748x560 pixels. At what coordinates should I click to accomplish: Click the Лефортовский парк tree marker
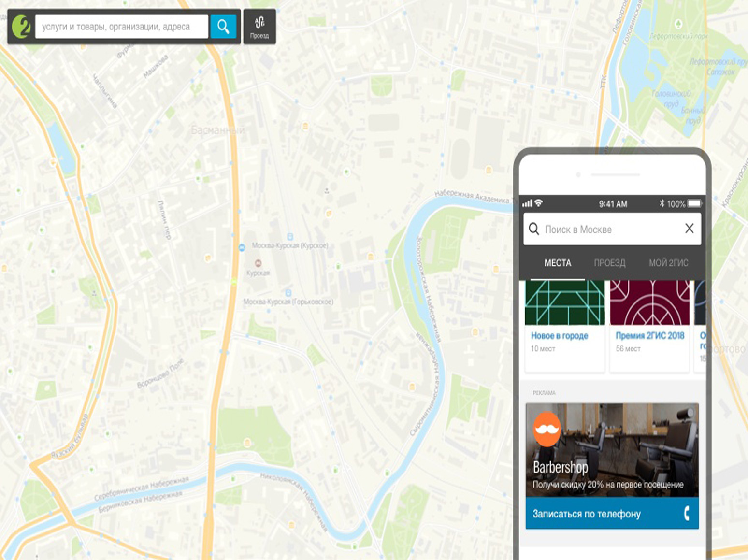click(x=678, y=24)
